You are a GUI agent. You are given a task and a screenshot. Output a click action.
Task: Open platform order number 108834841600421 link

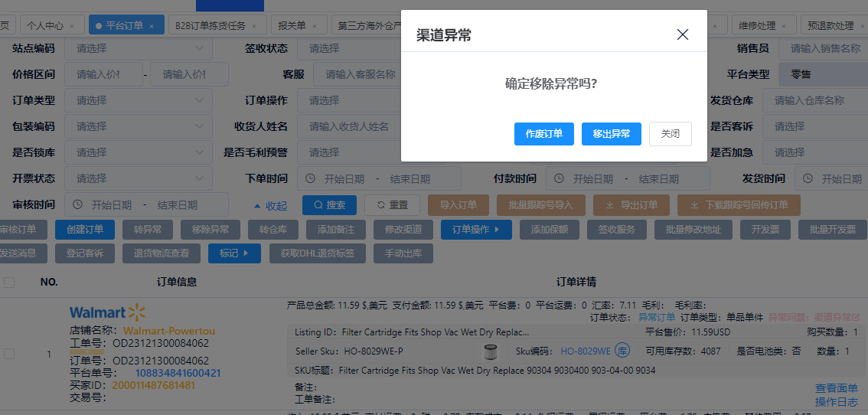pos(178,373)
